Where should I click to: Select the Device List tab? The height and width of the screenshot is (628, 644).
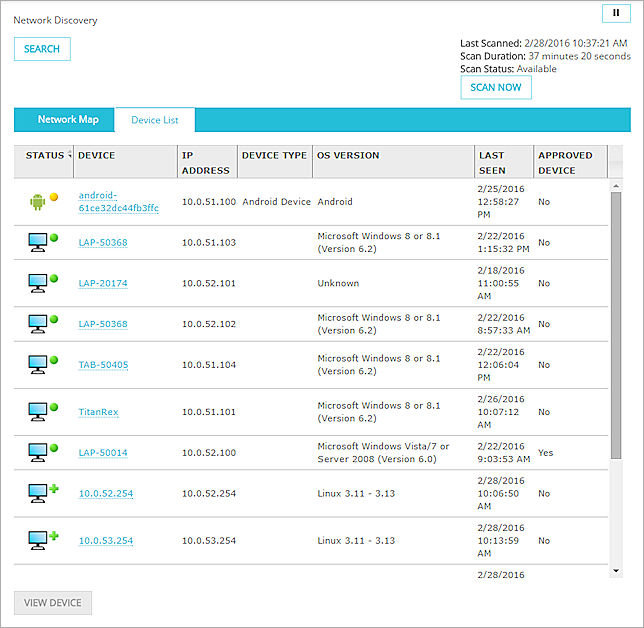pos(155,120)
